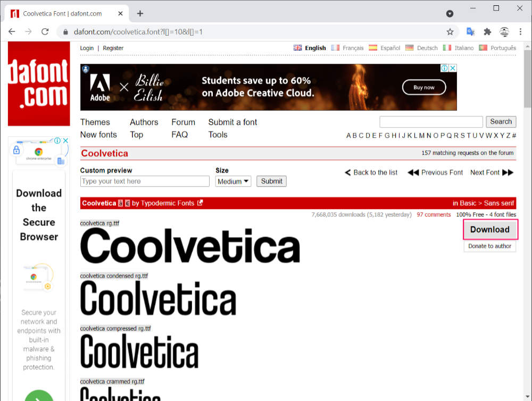Open the Typodermic Fonts author link
Viewport: 532px width, 401px height.
[168, 203]
